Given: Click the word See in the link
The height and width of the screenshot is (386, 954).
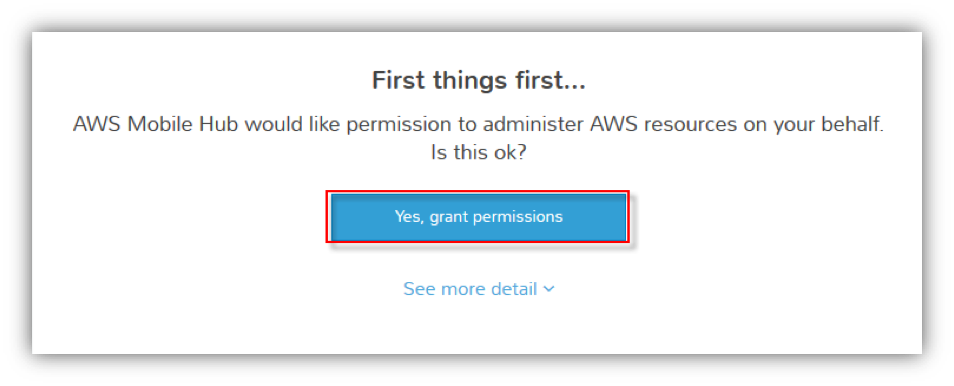Looking at the screenshot, I should pos(418,289).
